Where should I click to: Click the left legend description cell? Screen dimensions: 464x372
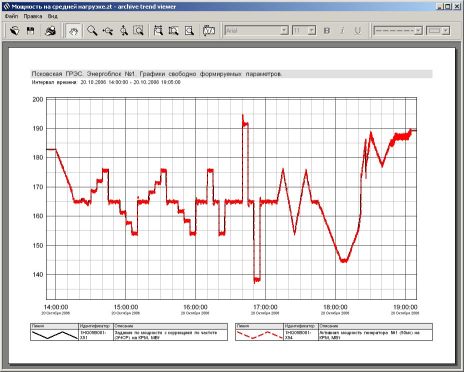171,335
